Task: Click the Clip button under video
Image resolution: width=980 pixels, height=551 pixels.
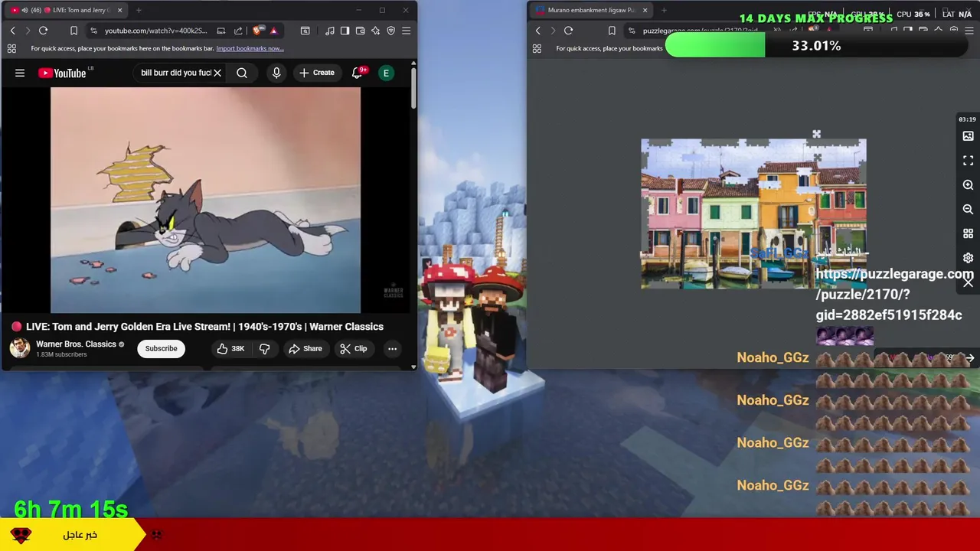Action: [353, 348]
